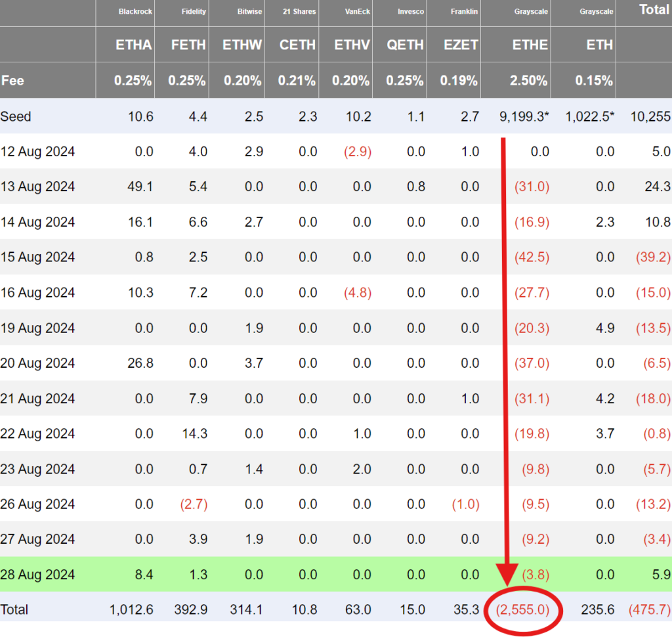Click the 49.1 Blackrock inflow value

click(x=140, y=187)
